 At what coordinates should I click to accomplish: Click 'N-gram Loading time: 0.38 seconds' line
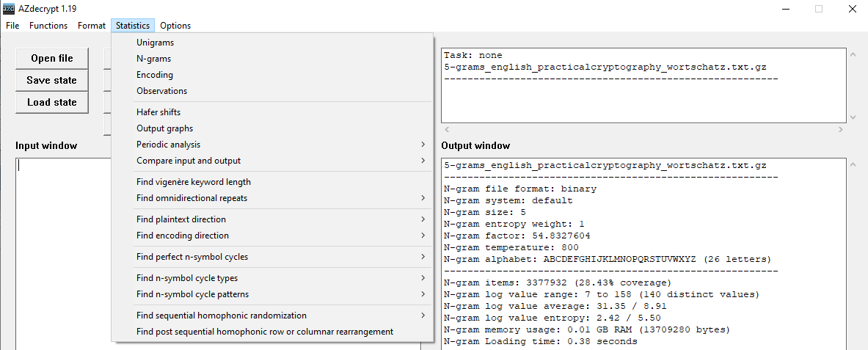[541, 342]
